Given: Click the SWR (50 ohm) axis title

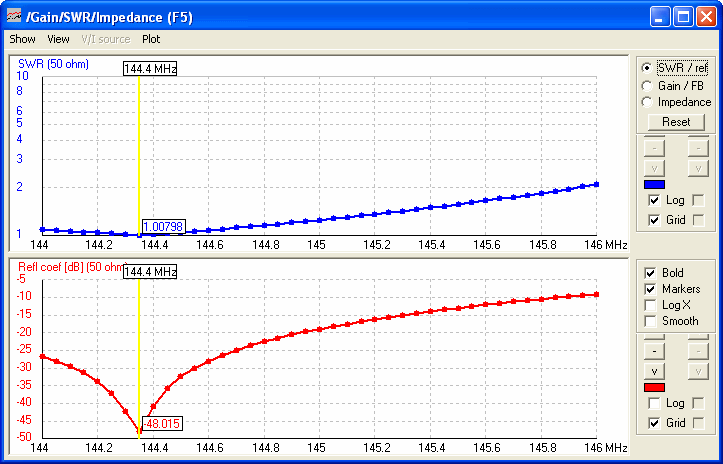Looking at the screenshot, I should 53,64.
